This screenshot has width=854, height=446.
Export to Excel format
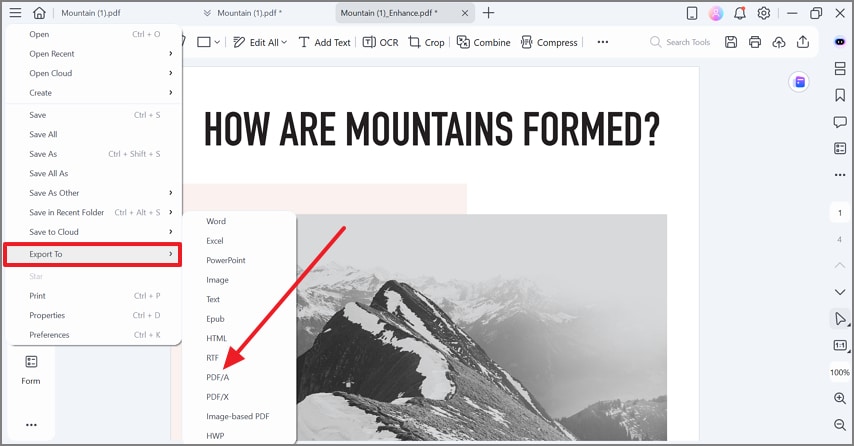pos(240,241)
